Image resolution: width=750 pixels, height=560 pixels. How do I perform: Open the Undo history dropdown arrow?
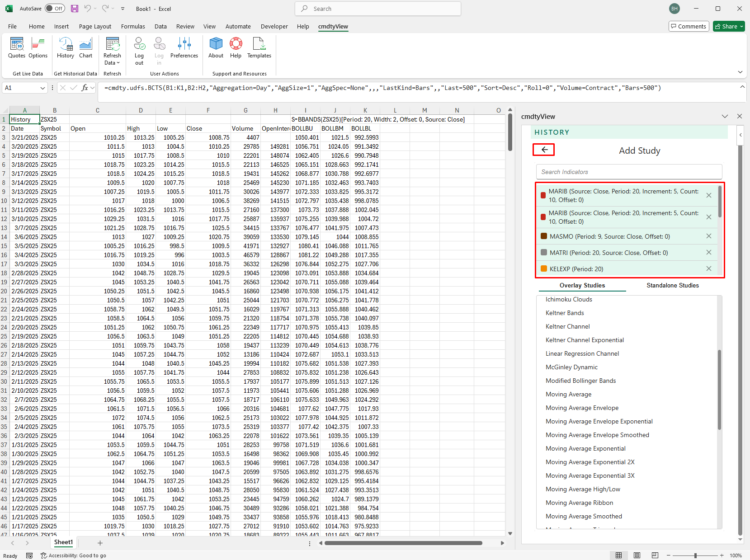[x=96, y=9]
